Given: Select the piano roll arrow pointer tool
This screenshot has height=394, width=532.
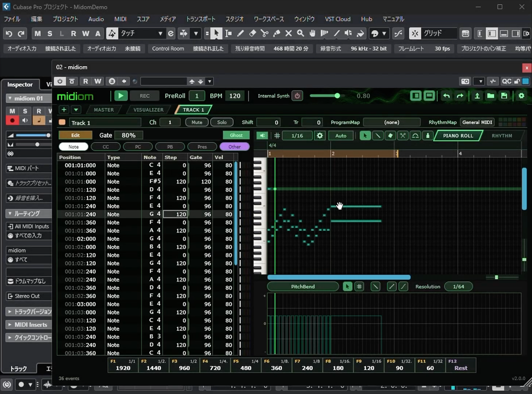Looking at the screenshot, I should click(365, 136).
